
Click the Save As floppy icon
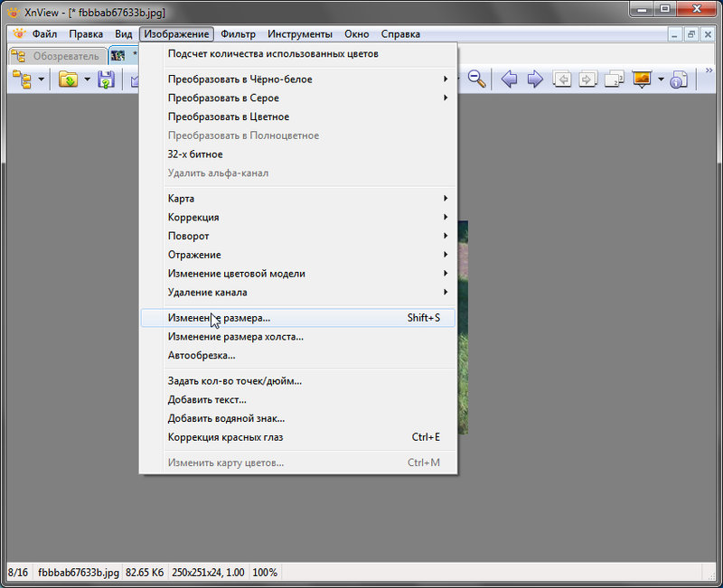106,79
